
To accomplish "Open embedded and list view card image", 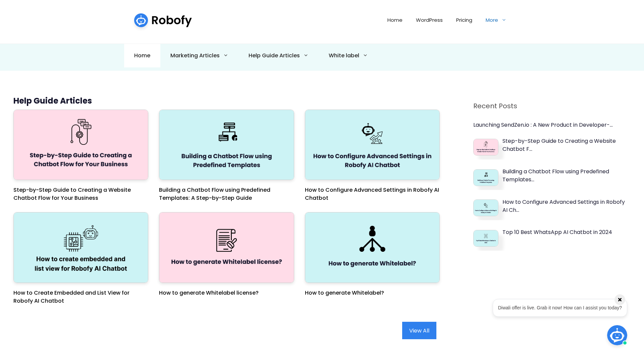I will click(x=81, y=247).
